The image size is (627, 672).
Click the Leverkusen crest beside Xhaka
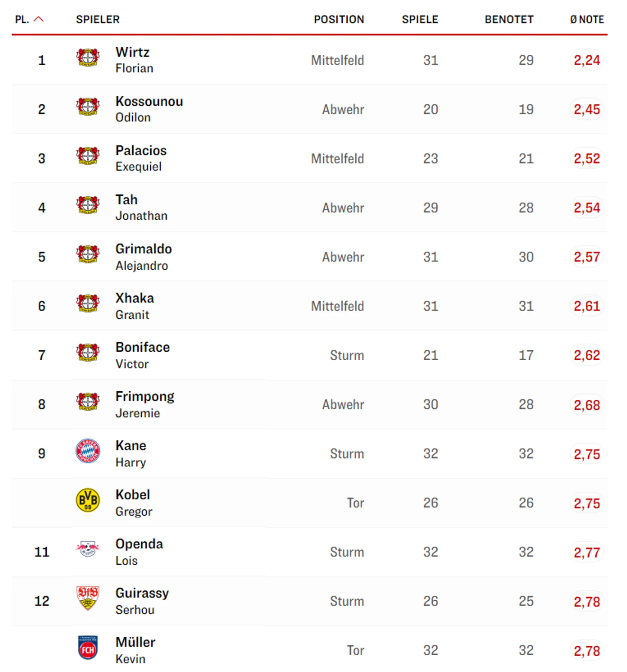tap(88, 303)
